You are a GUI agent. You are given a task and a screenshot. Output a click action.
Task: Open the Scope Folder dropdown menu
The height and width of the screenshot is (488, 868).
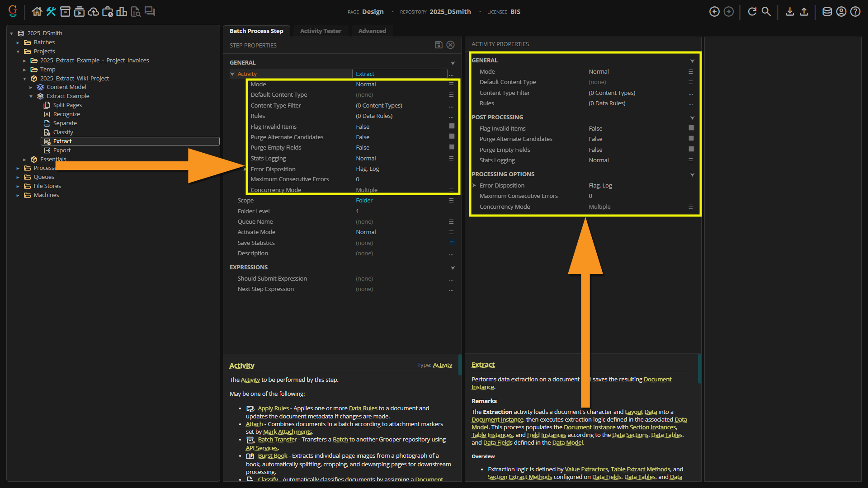coord(451,201)
